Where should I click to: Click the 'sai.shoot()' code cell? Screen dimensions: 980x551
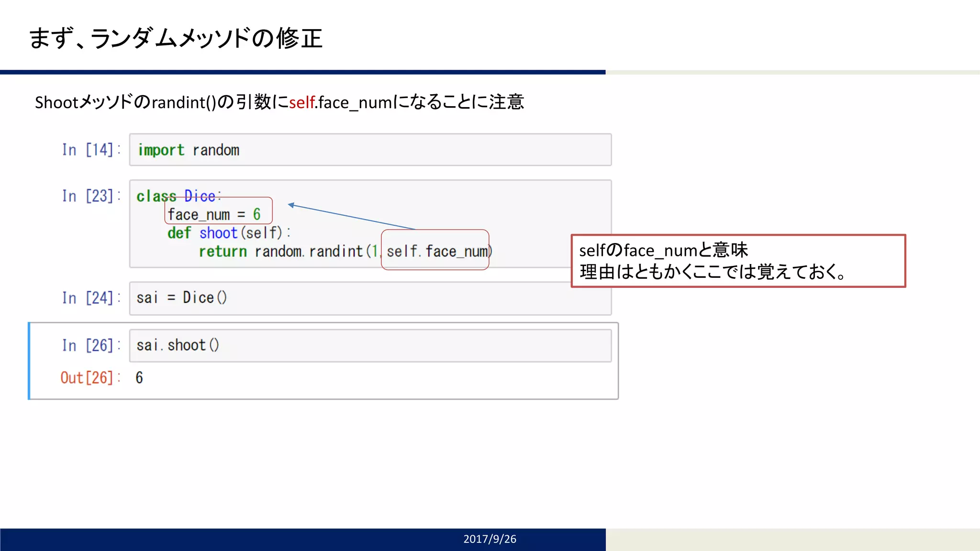click(370, 345)
